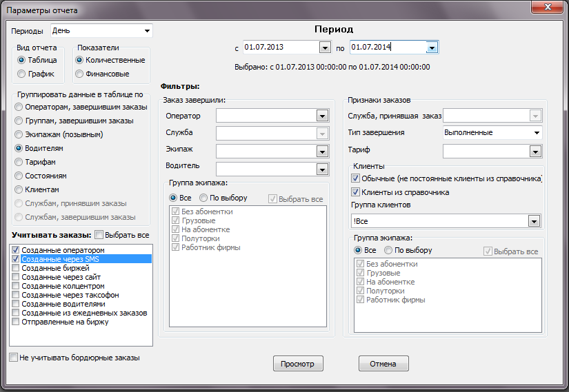The width and height of the screenshot is (569, 392).
Task: Open the Водитель filter dropdown
Action: pos(321,168)
